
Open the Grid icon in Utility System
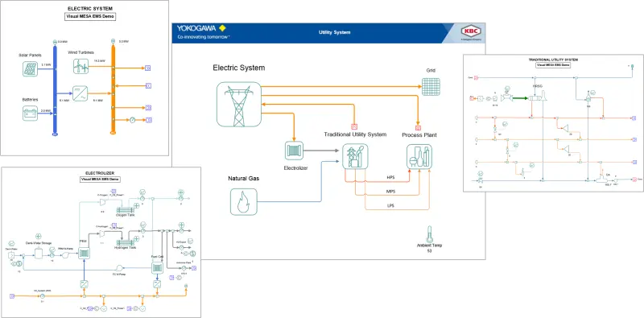coord(431,87)
